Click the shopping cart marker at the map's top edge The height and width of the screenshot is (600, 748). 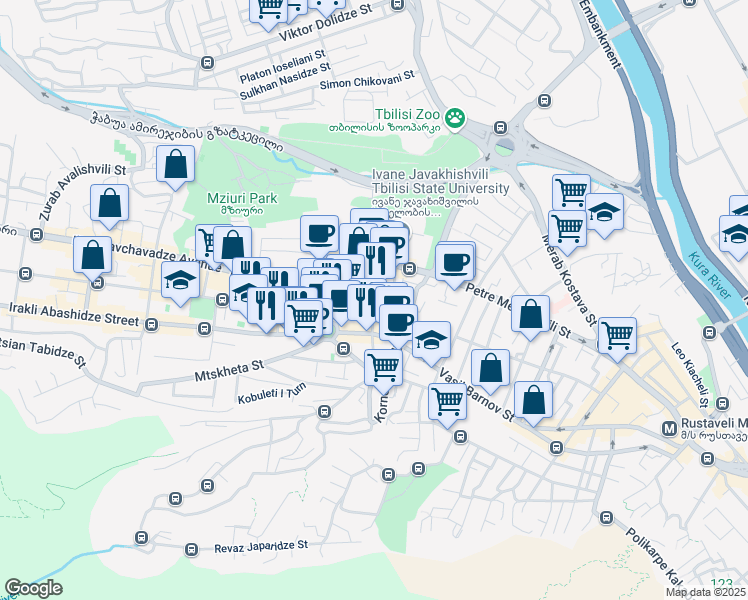269,12
